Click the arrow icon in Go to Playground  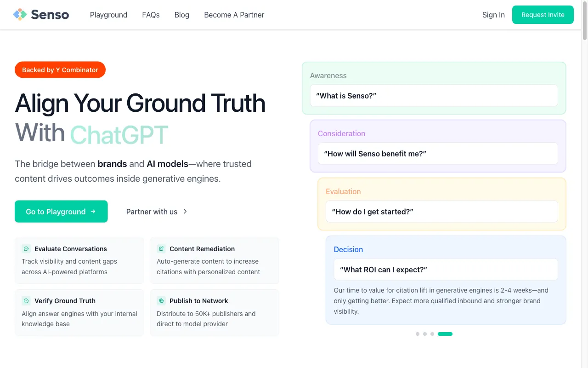click(93, 212)
